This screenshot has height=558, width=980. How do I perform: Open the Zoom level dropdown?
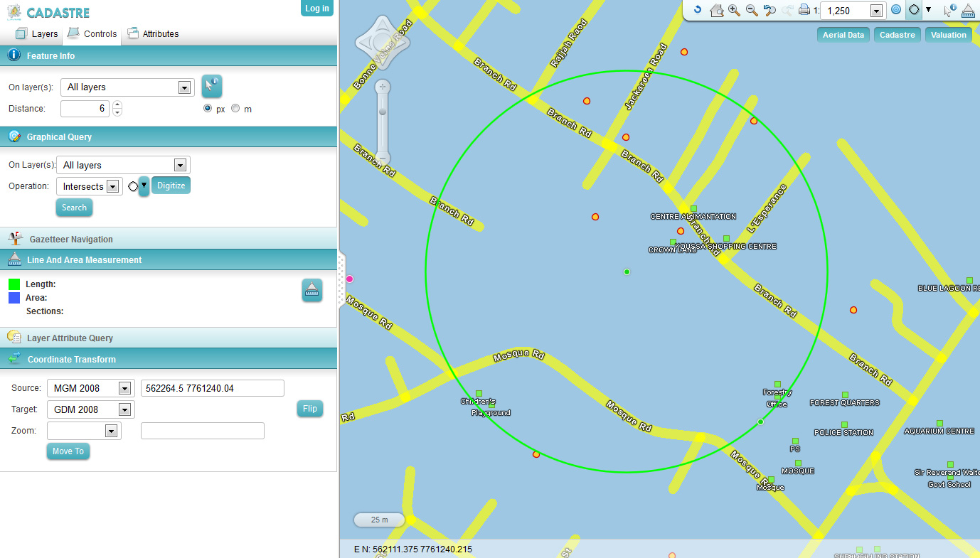(x=110, y=431)
